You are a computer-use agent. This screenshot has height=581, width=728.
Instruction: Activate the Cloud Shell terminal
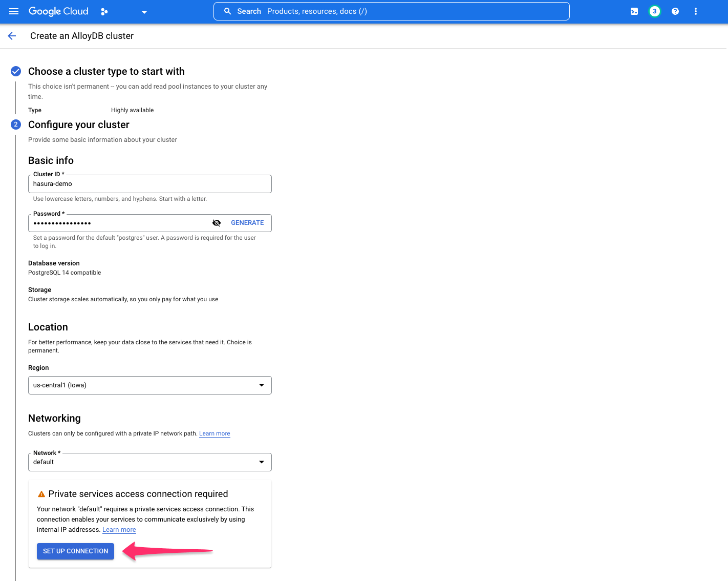pyautogui.click(x=634, y=11)
